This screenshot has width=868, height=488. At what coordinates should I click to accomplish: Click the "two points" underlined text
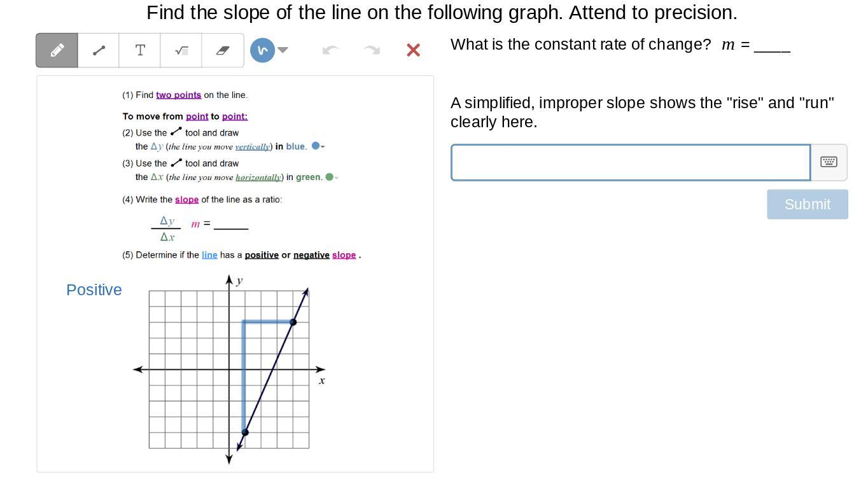click(x=178, y=95)
